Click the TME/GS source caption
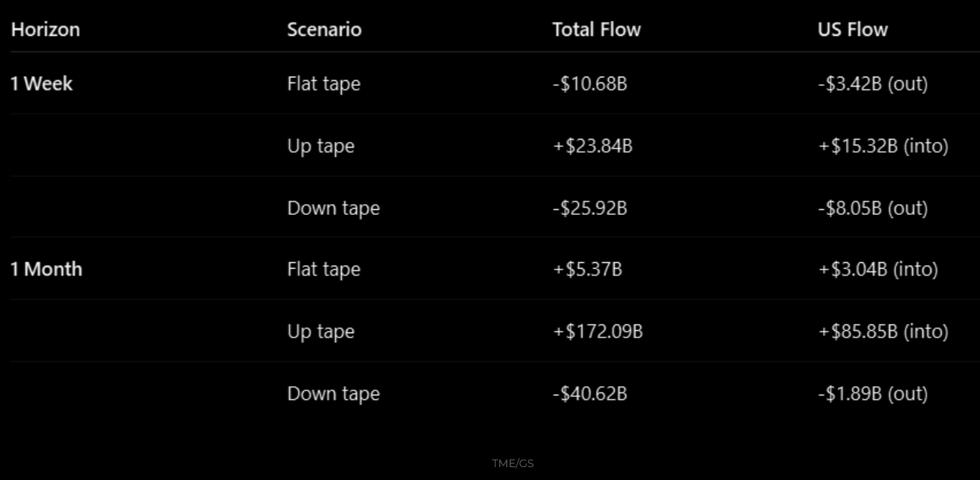Viewport: 980px width, 480px height. pyautogui.click(x=513, y=464)
